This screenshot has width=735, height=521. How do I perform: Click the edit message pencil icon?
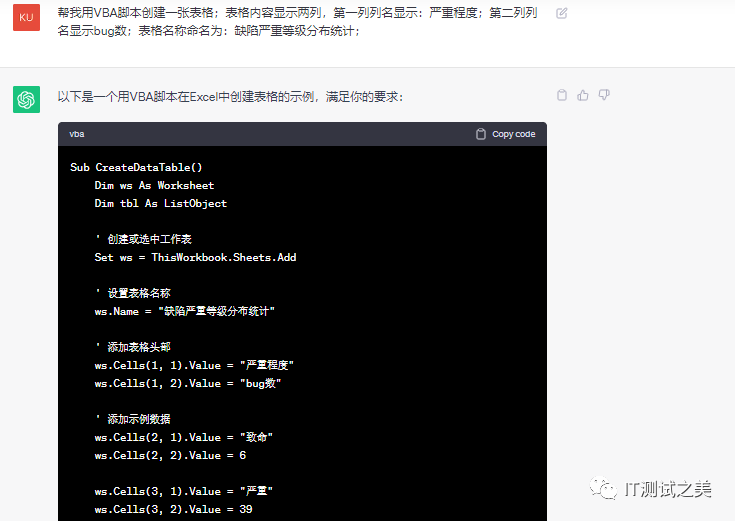[562, 13]
